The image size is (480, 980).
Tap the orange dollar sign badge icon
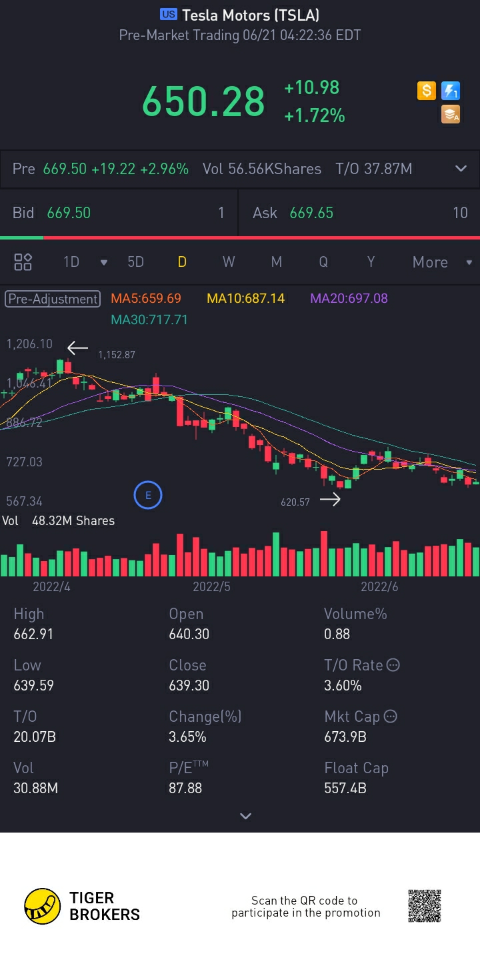427,91
